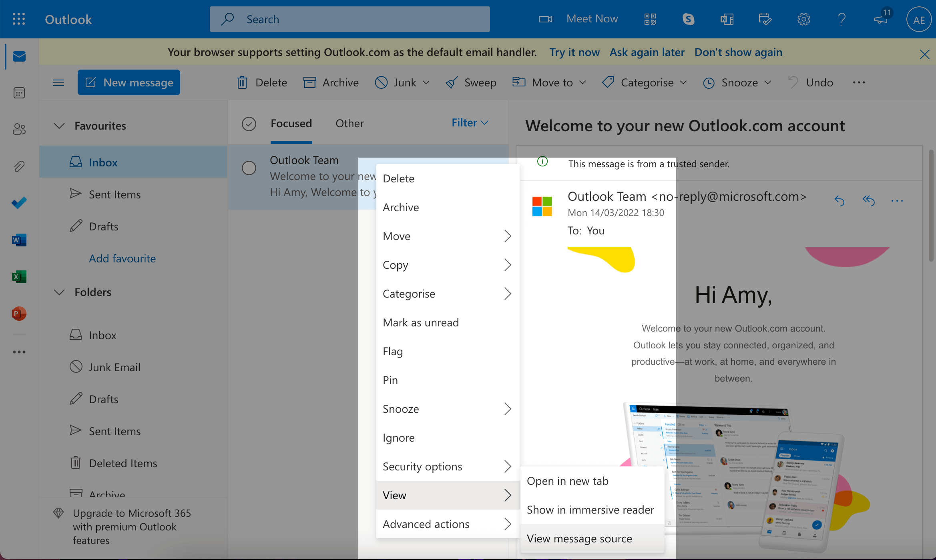This screenshot has width=936, height=560.
Task: Click Try it now link
Action: tap(574, 52)
